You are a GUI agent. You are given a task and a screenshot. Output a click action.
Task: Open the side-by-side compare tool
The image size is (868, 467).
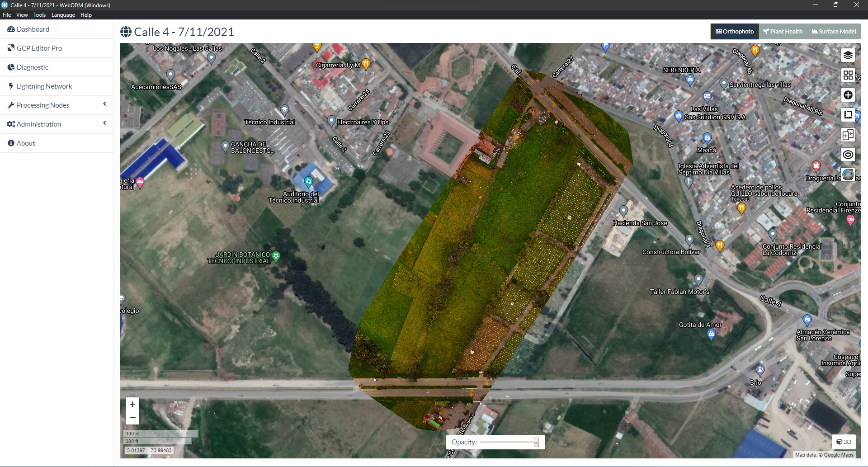click(848, 135)
